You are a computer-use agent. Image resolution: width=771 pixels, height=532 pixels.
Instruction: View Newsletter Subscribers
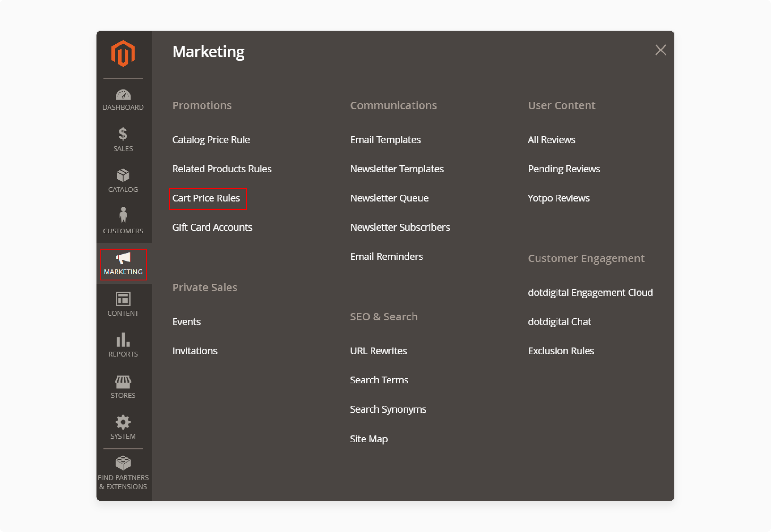point(400,227)
